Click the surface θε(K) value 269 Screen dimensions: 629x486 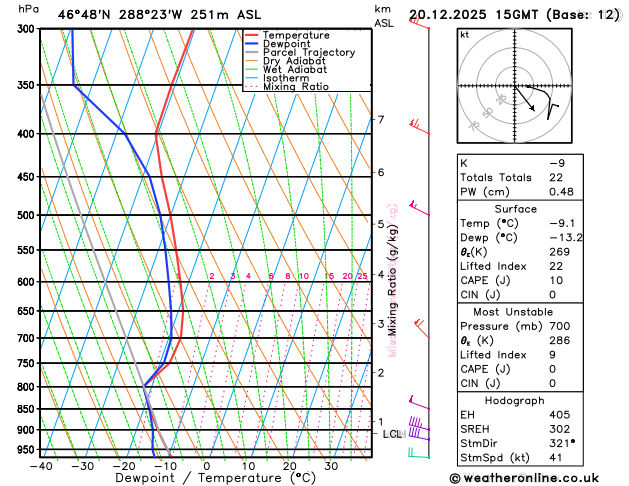560,252
